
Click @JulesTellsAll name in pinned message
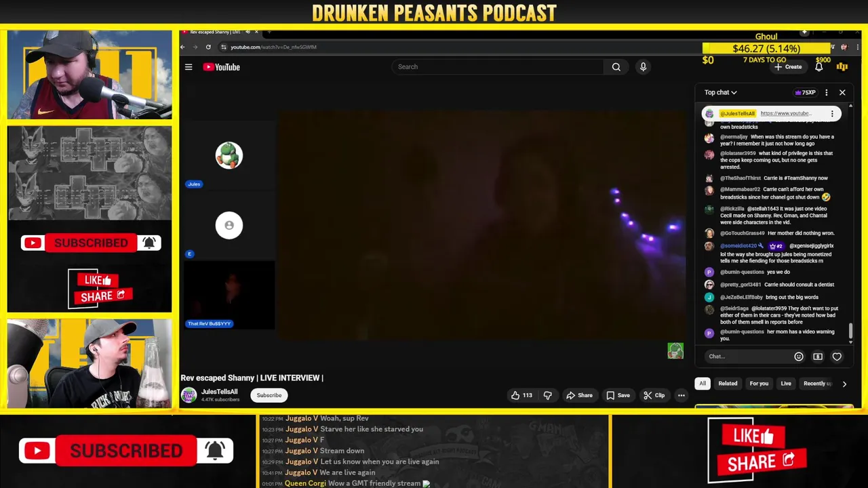(x=738, y=113)
